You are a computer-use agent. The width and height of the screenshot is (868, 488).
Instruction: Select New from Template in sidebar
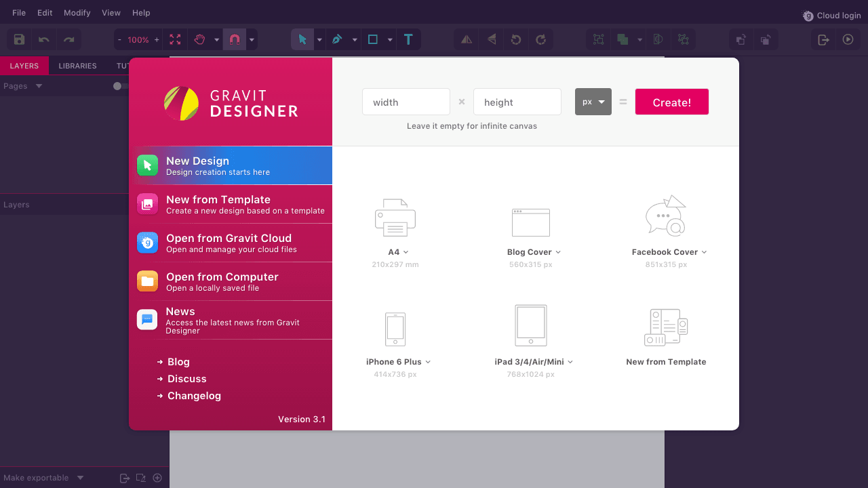click(x=231, y=204)
